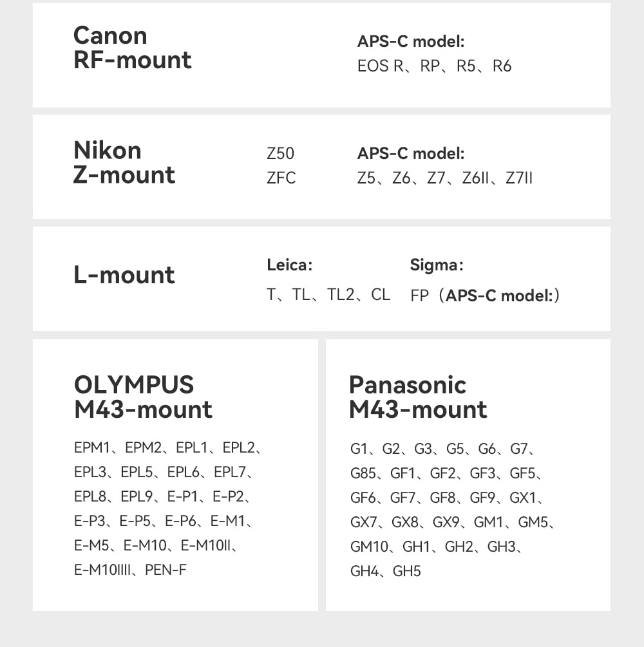Select the Z50 model text
The height and width of the screenshot is (647, 644).
pos(280,154)
